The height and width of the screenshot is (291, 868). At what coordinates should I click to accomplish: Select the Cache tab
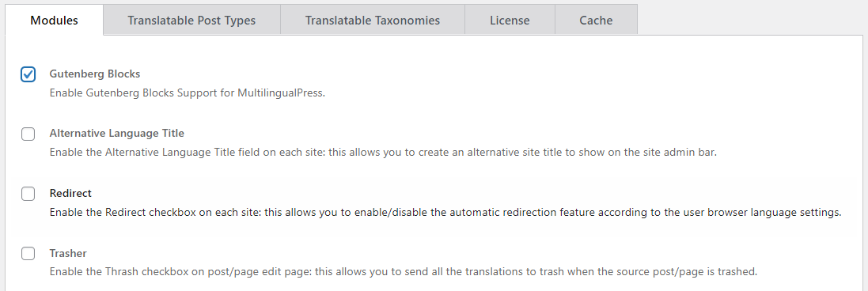596,20
